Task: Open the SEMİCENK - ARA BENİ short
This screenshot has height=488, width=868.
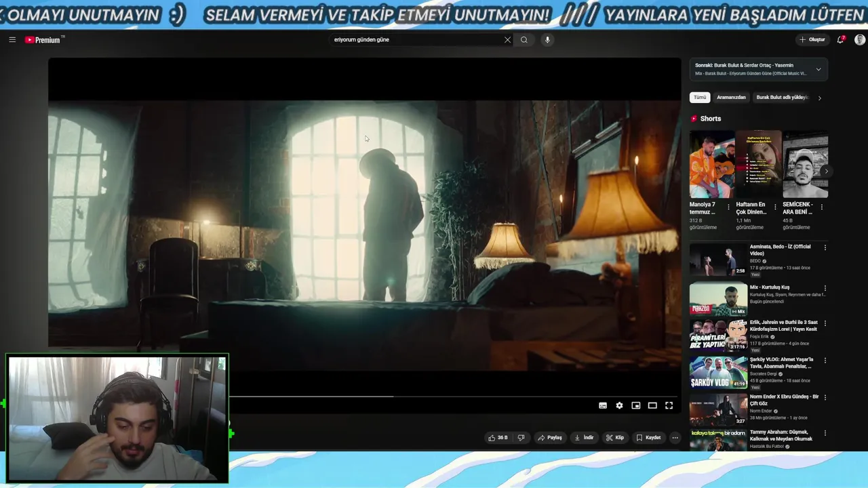Action: coord(806,164)
